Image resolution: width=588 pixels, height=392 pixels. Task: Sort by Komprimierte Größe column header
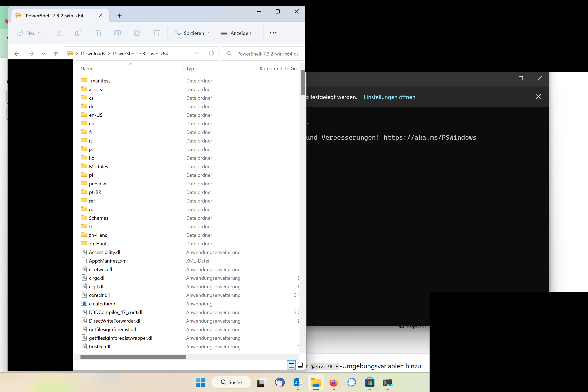pyautogui.click(x=279, y=69)
